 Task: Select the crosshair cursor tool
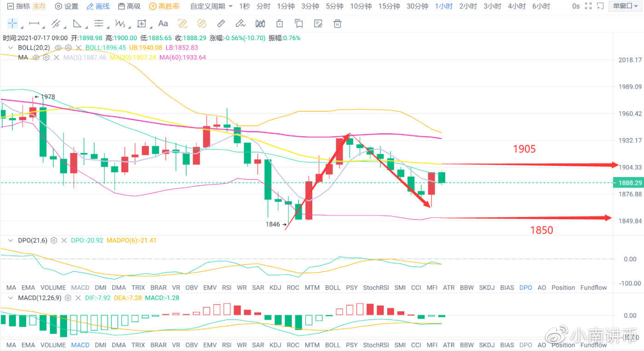12,23
